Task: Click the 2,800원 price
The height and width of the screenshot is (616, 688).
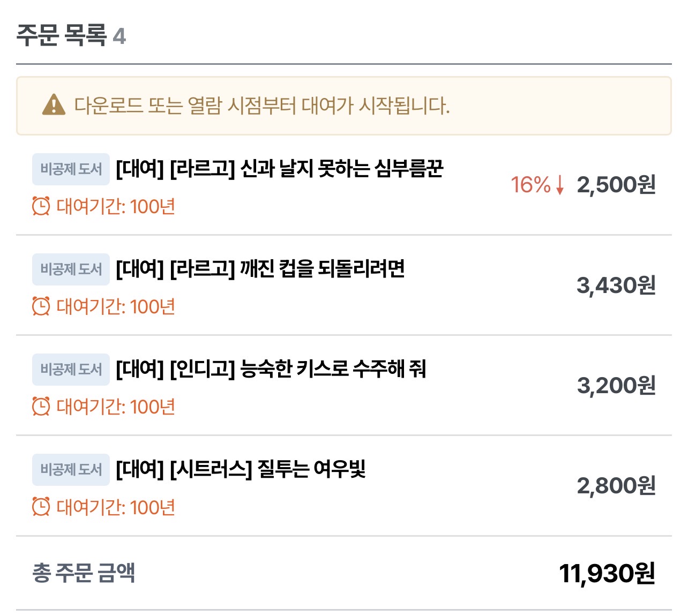Action: 616,486
